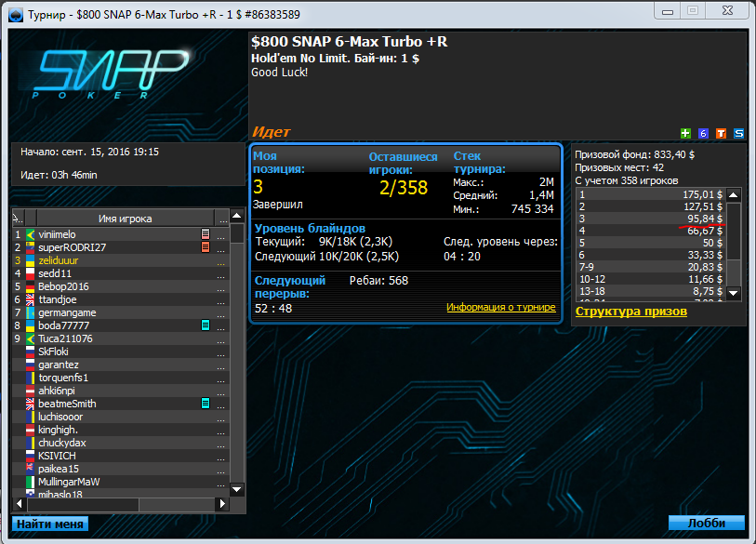
Task: Sort by the 'Имя игрока' column header
Action: click(x=126, y=219)
